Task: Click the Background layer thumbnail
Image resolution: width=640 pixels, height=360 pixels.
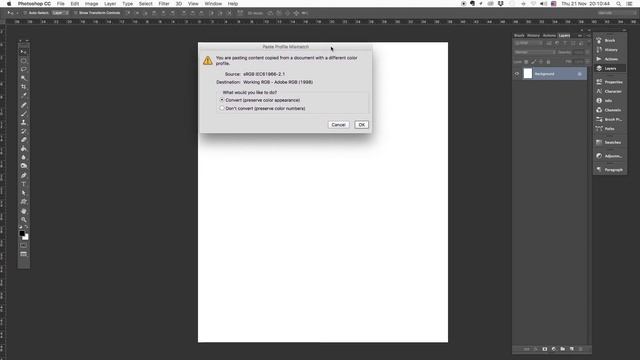Action: tap(528, 73)
